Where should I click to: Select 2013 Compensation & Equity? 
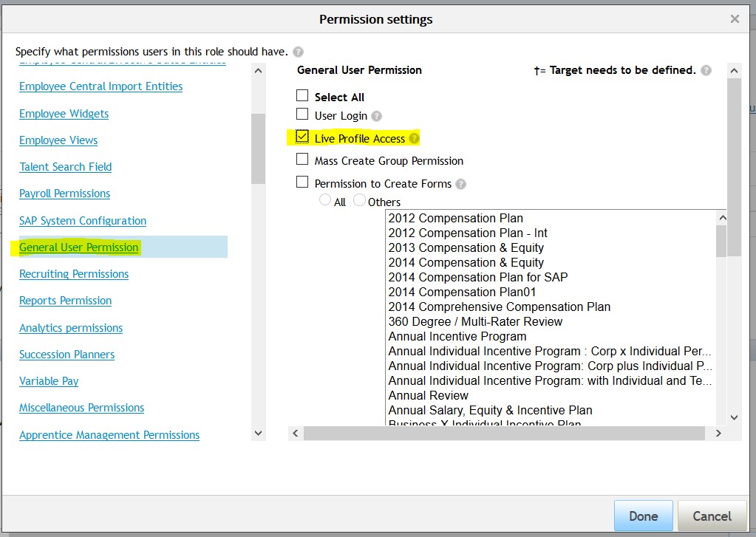(x=466, y=247)
